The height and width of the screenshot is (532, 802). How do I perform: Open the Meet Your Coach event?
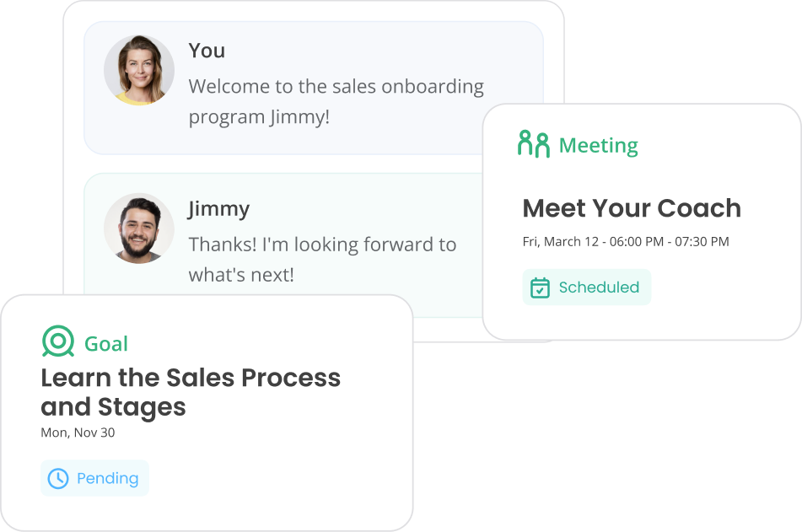click(632, 208)
